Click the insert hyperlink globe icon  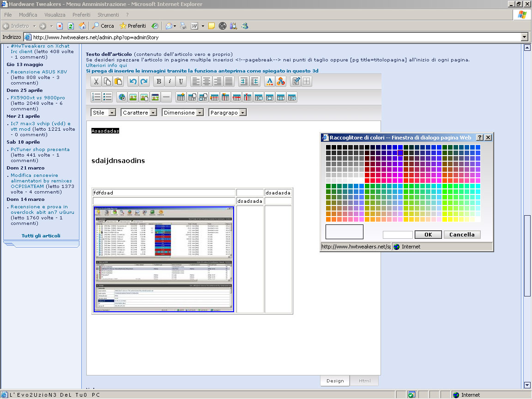pos(122,97)
